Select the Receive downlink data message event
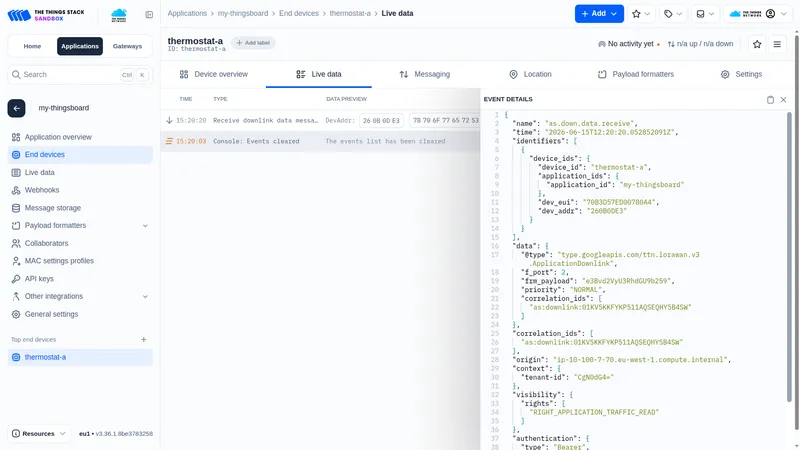Image resolution: width=800 pixels, height=450 pixels. click(x=320, y=121)
